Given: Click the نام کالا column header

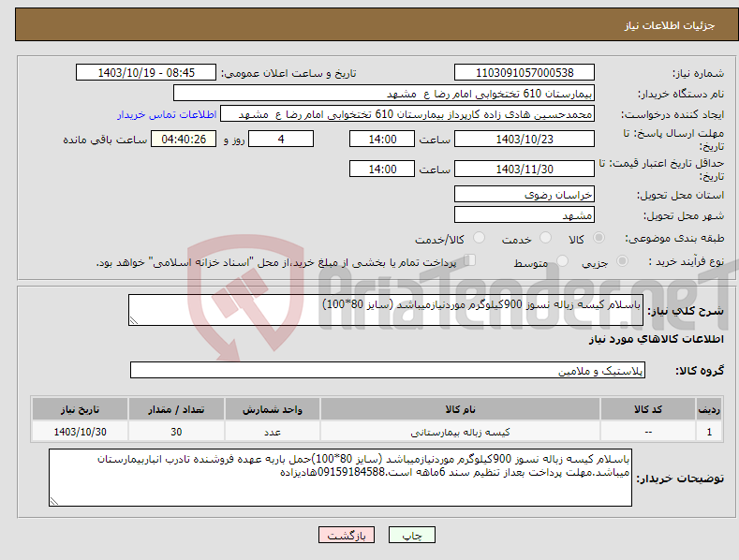Looking at the screenshot, I should click(460, 409).
